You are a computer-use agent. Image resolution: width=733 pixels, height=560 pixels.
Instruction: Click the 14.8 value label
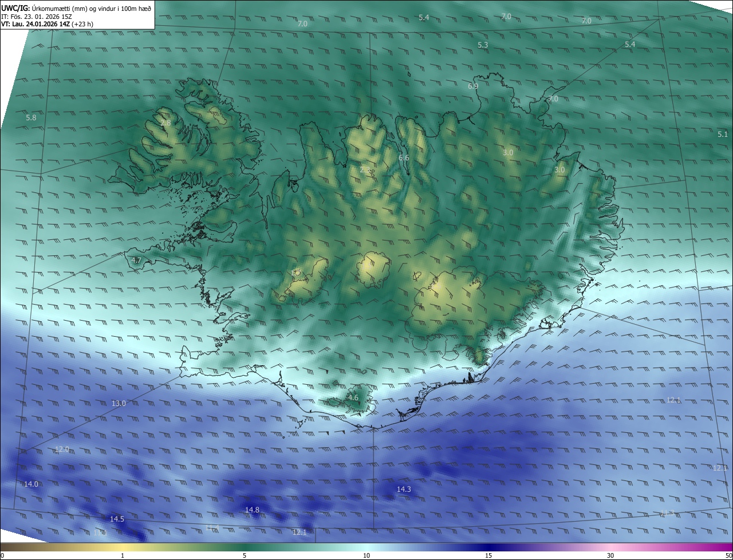click(252, 510)
